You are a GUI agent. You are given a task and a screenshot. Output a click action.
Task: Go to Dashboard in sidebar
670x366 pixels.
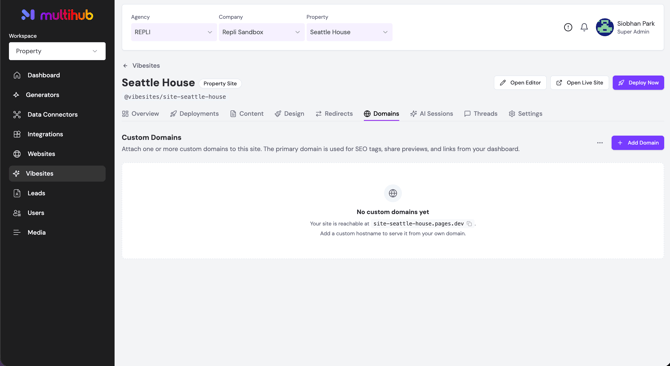(57, 75)
